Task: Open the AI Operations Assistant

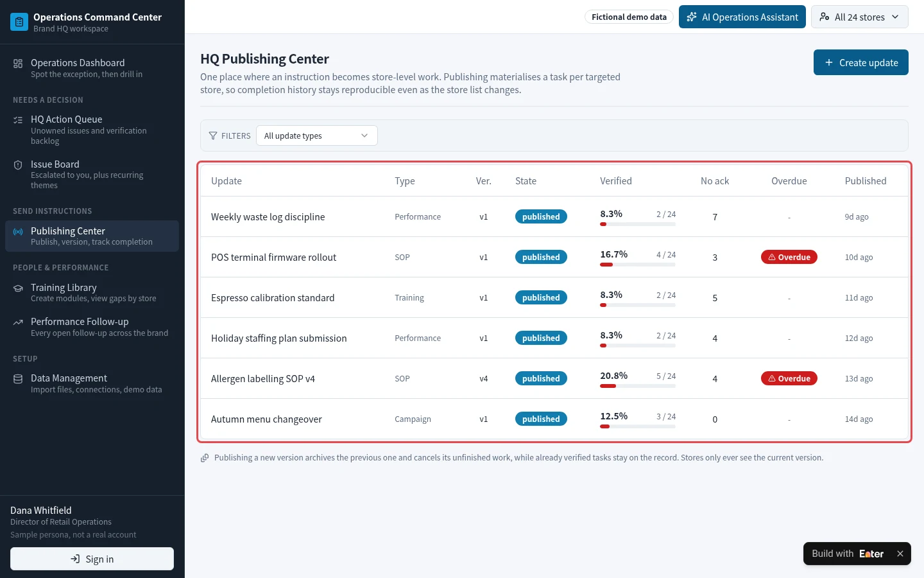Action: (742, 17)
